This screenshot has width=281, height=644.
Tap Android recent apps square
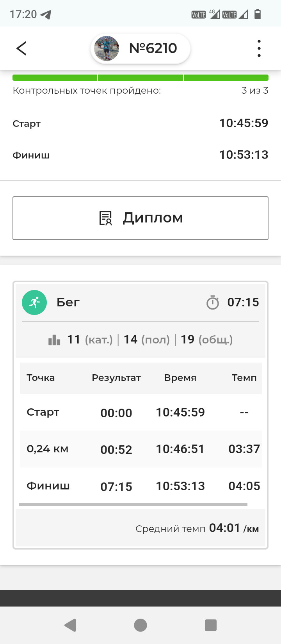(x=211, y=625)
